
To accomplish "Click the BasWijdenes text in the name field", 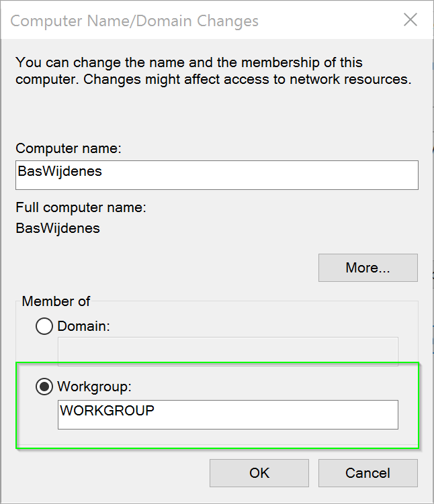I will click(60, 171).
